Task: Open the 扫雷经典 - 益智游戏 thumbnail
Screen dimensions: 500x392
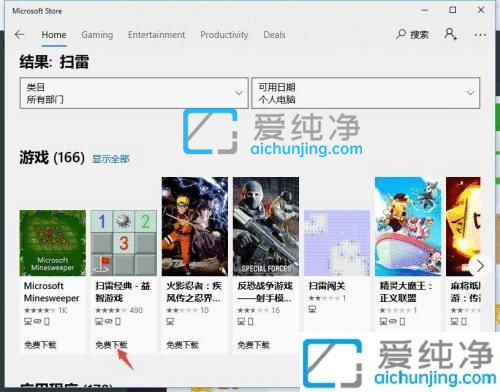Action: pos(124,243)
